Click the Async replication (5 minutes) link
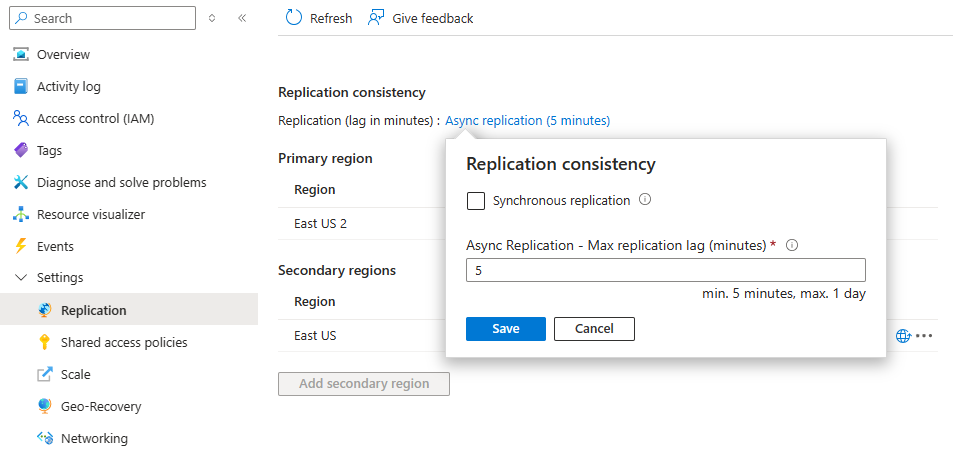953x452 pixels. pyautogui.click(x=527, y=121)
